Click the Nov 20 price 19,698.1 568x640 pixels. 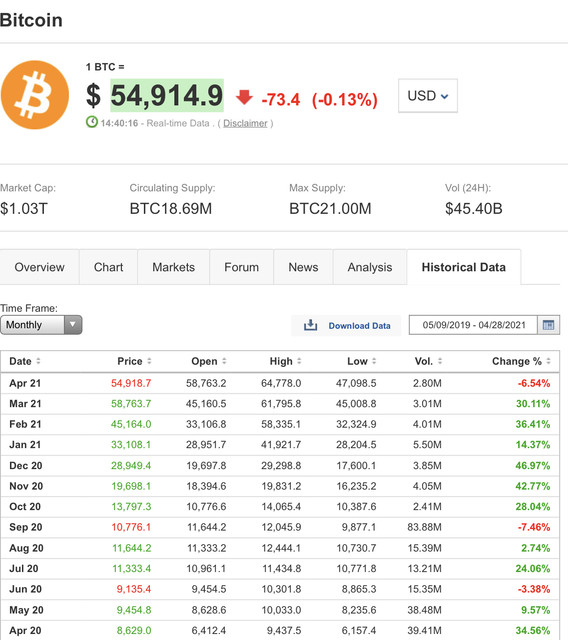tap(131, 486)
